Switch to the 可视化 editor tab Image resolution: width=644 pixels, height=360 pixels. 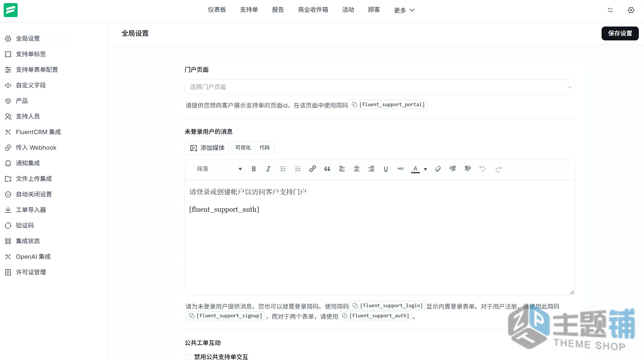click(x=243, y=148)
